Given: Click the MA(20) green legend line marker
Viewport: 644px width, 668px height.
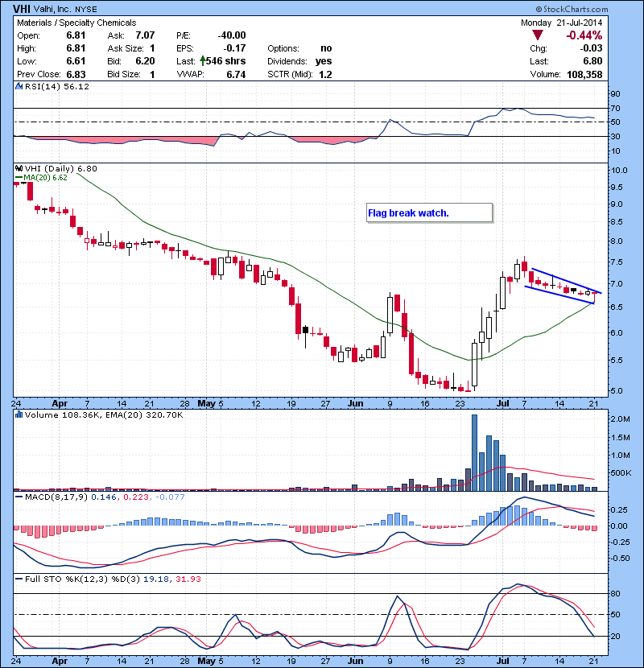Looking at the screenshot, I should pyautogui.click(x=18, y=178).
